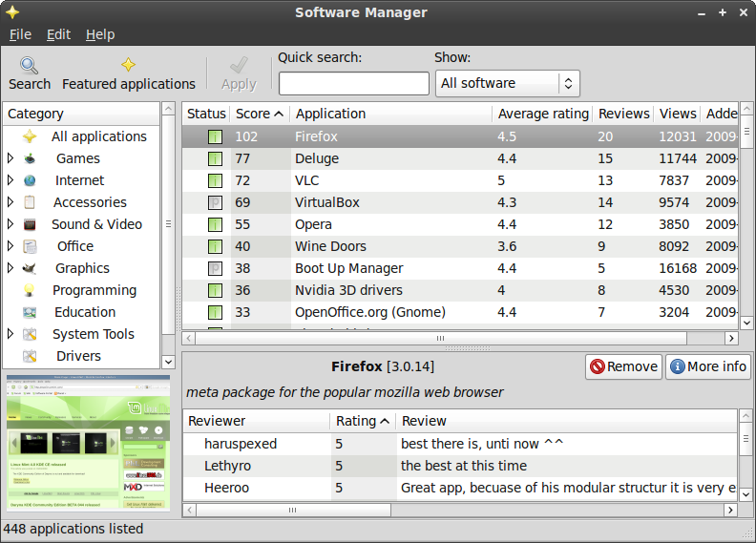
Task: Select the Heeroo review row
Action: [460, 488]
